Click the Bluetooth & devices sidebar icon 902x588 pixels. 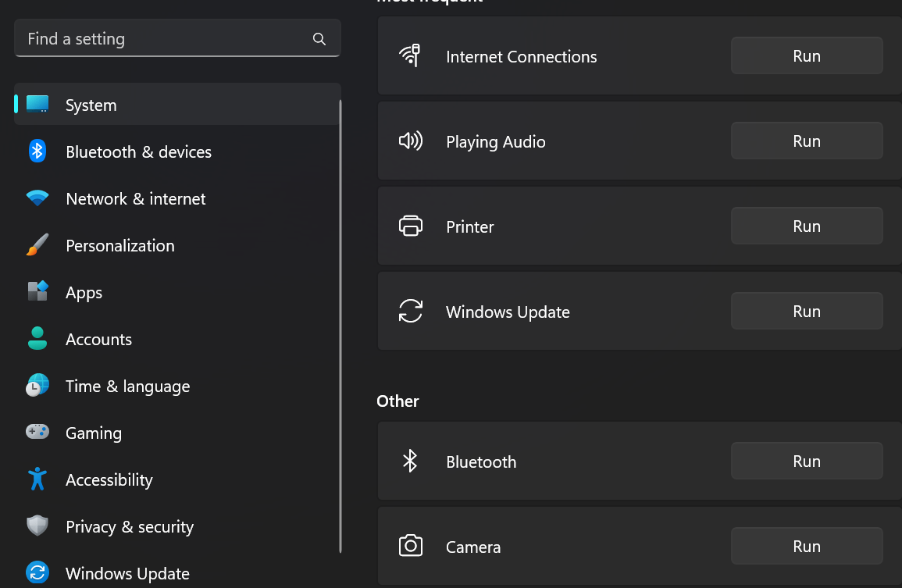(x=37, y=151)
